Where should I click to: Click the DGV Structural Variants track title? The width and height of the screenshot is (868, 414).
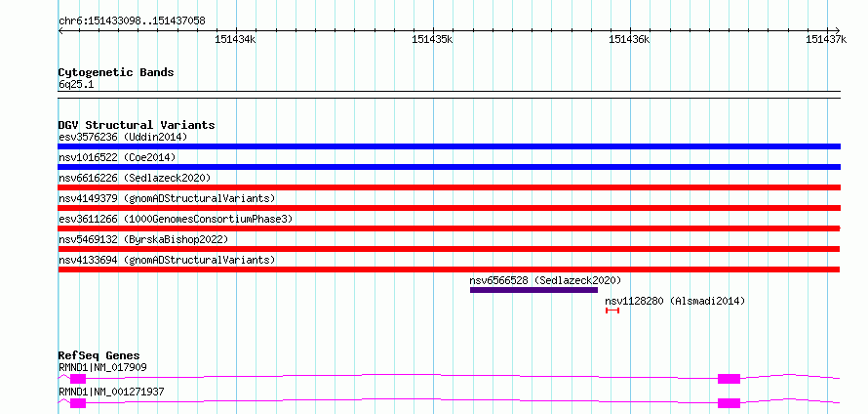(x=137, y=125)
